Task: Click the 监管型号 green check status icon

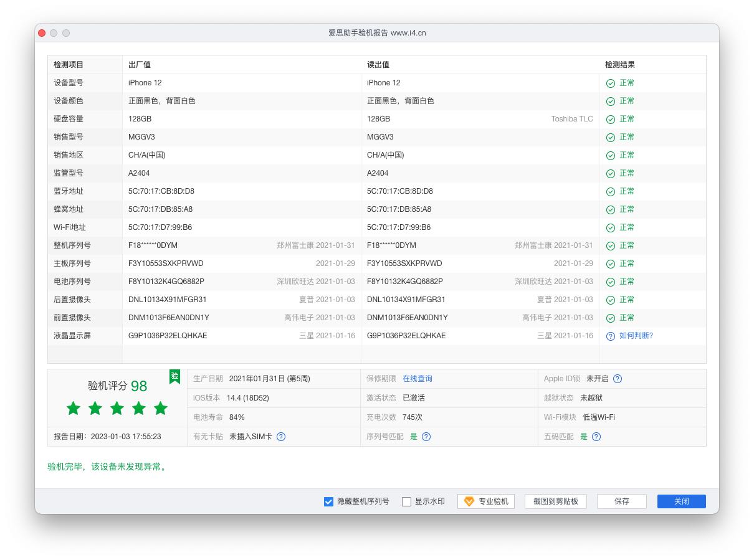Action: tap(611, 173)
